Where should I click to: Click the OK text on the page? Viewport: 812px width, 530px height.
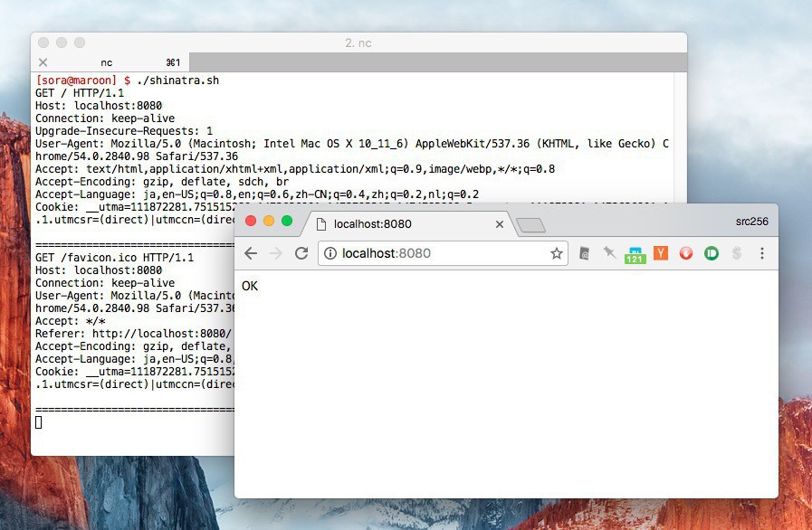click(x=250, y=286)
